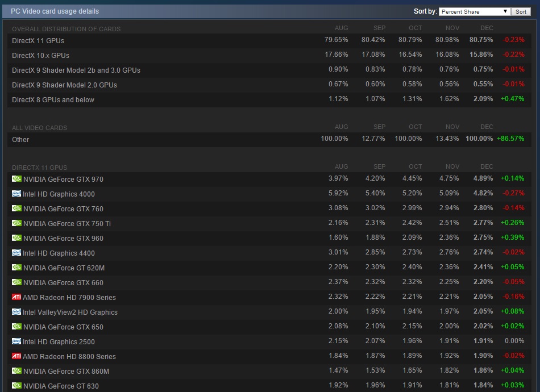The height and width of the screenshot is (392, 540).
Task: Click DirectX 9 Shader Model 2.0 GPUs row
Action: [269, 85]
